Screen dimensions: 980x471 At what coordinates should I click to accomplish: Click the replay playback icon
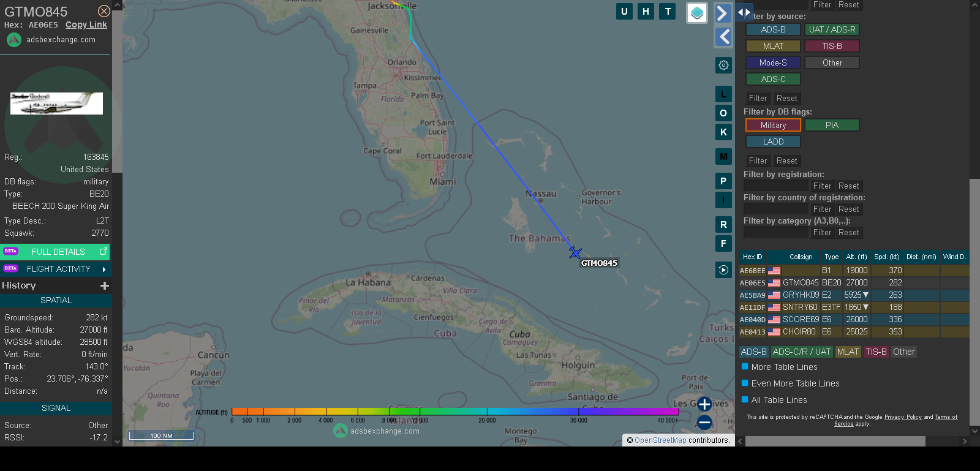(723, 270)
